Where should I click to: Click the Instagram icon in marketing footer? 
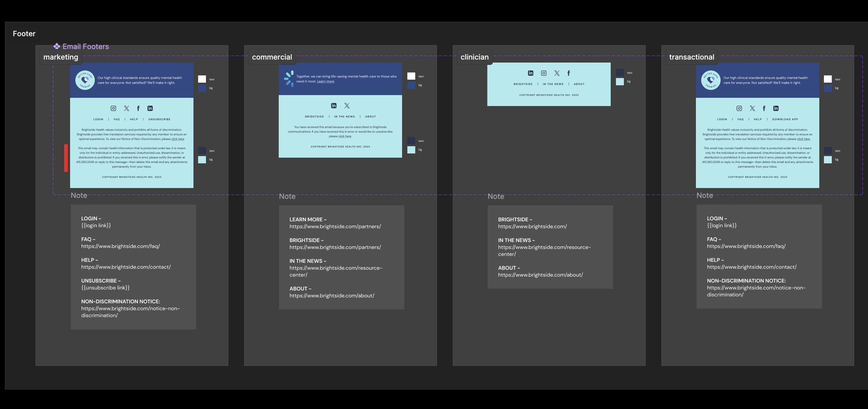(113, 108)
